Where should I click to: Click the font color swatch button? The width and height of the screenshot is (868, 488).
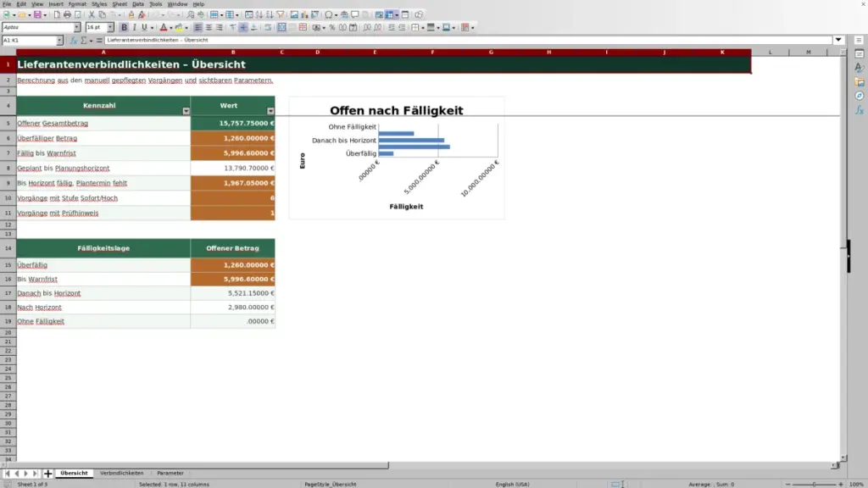(164, 28)
